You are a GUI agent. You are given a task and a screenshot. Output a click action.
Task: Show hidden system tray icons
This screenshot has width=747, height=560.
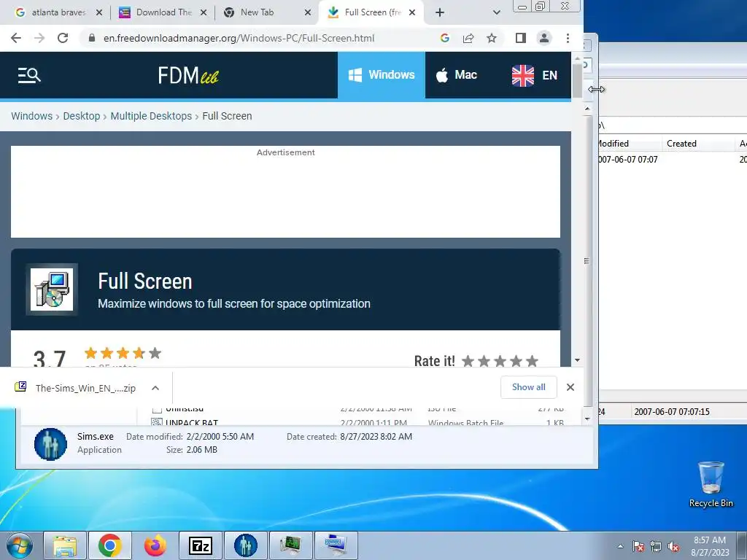[620, 546]
